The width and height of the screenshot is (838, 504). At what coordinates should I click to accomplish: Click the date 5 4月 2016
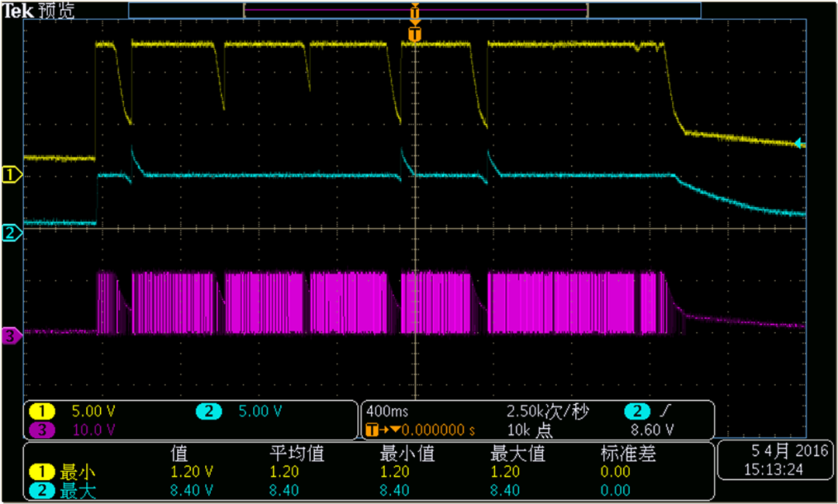point(789,451)
